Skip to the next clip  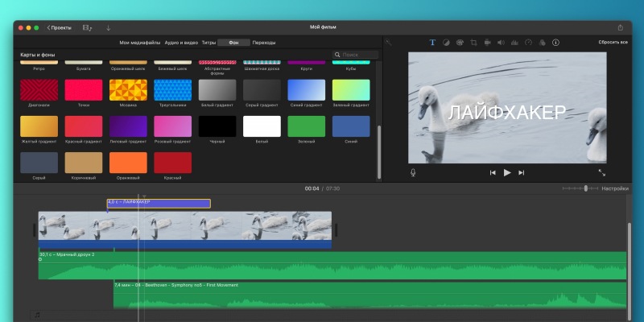(x=521, y=172)
